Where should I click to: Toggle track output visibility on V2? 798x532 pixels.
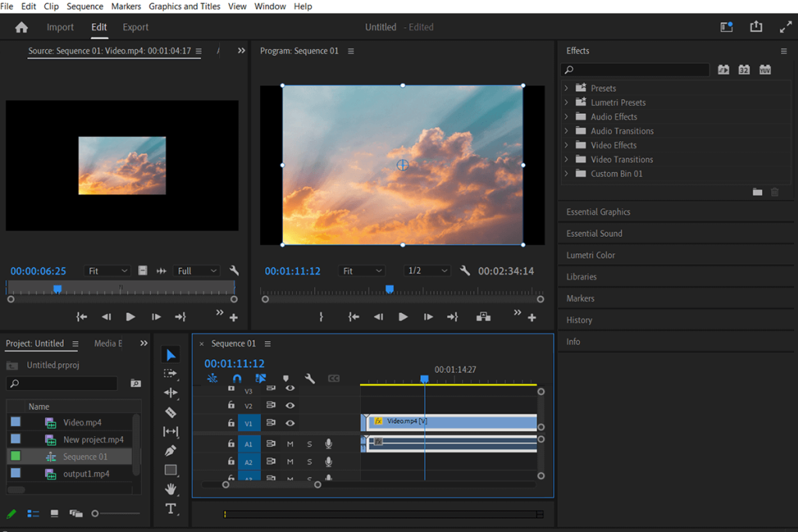290,405
